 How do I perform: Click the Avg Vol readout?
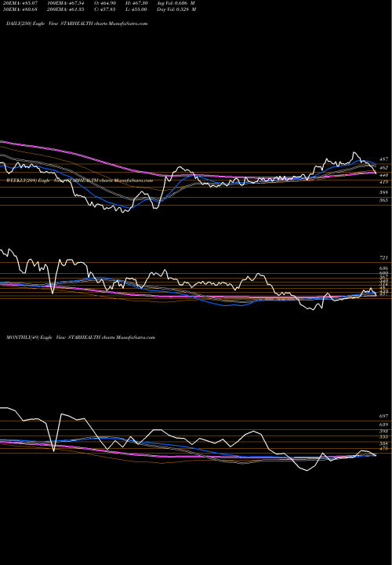tap(176, 3)
